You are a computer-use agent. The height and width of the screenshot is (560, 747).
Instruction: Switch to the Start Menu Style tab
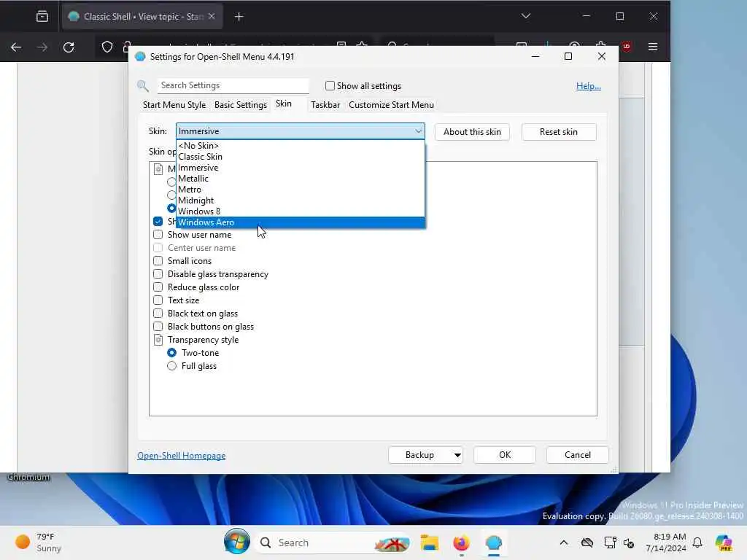pyautogui.click(x=174, y=105)
